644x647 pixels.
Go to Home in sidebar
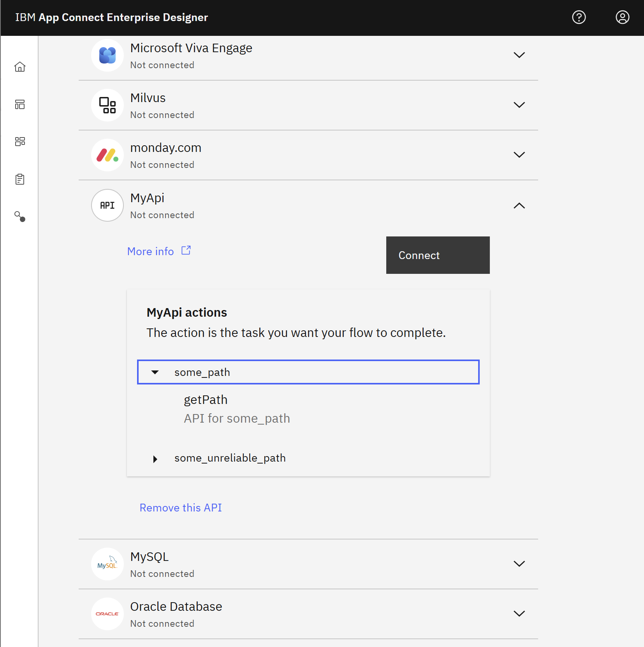tap(20, 67)
